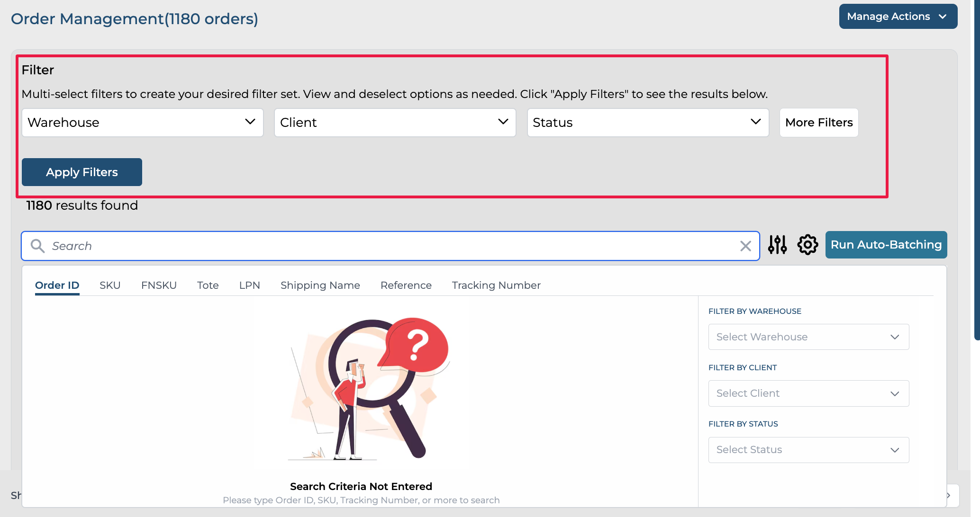This screenshot has width=980, height=517.
Task: Switch to the SKU search tab
Action: click(x=110, y=285)
